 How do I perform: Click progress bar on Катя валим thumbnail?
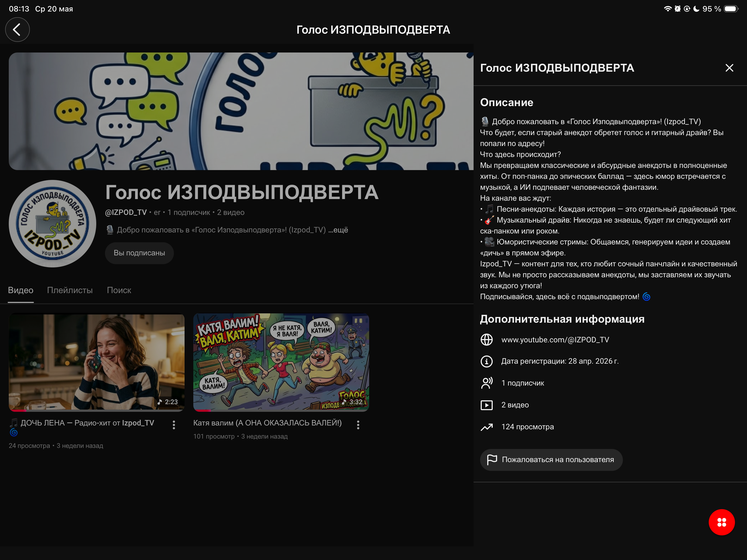(x=281, y=410)
